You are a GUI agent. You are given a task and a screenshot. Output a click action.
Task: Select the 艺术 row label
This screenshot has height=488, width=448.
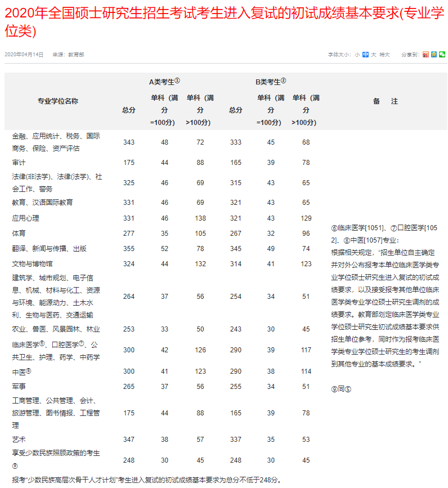pos(19,438)
